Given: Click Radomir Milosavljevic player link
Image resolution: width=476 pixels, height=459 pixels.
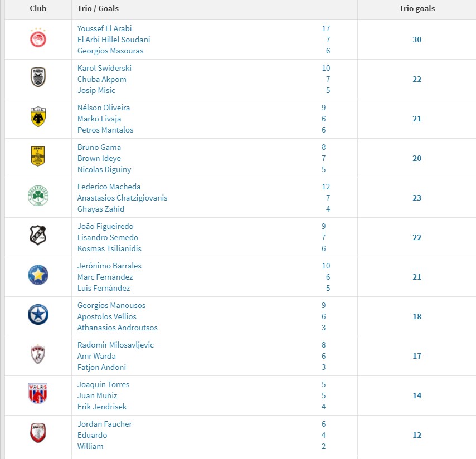Looking at the screenshot, I should pyautogui.click(x=116, y=345).
